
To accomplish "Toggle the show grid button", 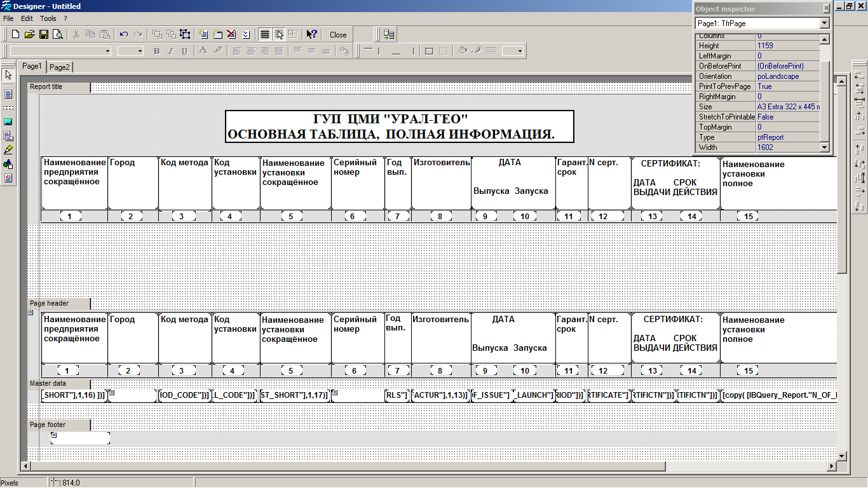I will point(264,34).
